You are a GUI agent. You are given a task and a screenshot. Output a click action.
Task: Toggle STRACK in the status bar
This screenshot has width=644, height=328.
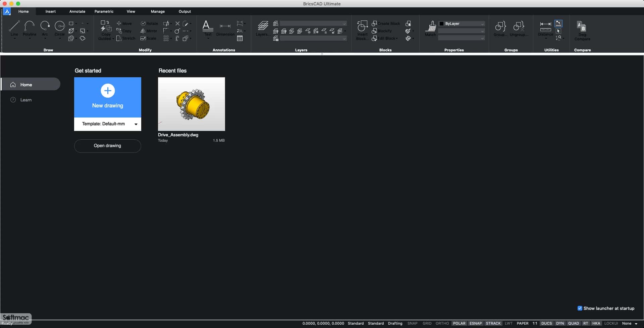point(493,323)
